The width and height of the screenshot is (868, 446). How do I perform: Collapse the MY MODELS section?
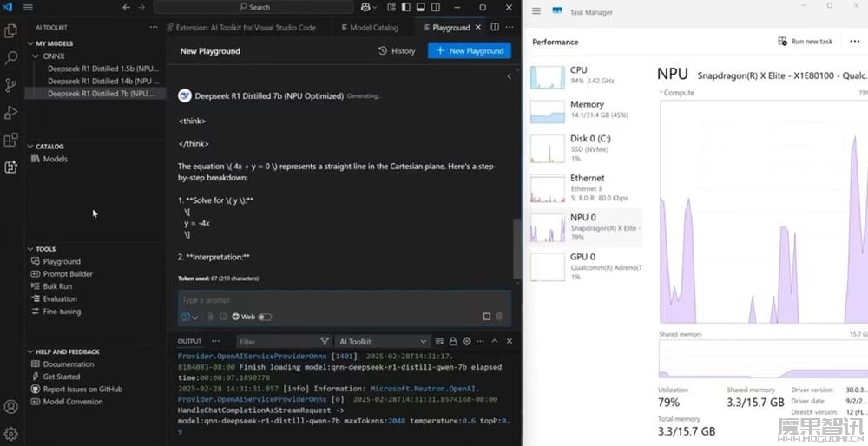[x=54, y=43]
